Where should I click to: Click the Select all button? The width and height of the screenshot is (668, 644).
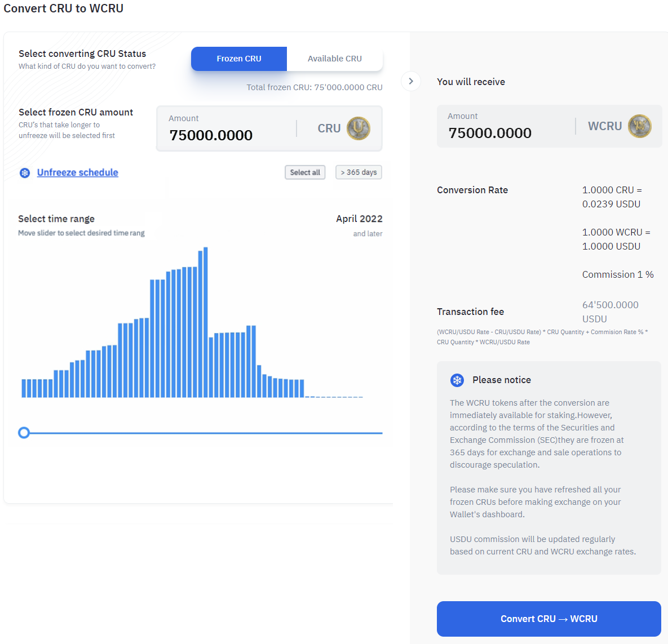pos(305,172)
